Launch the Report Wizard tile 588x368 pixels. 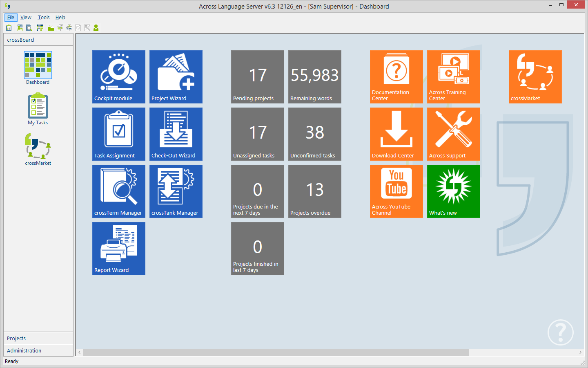(119, 249)
